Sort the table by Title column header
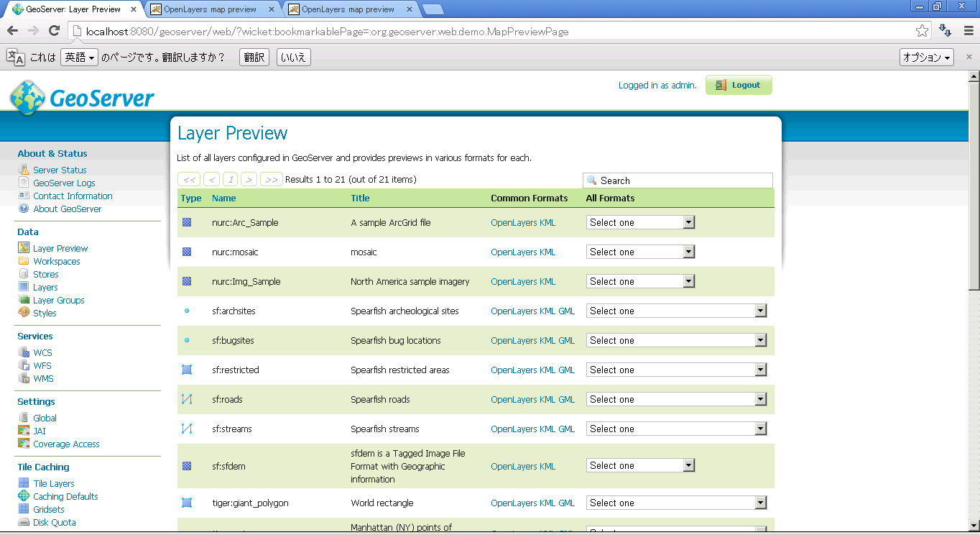The height and width of the screenshot is (535, 980). click(x=360, y=198)
